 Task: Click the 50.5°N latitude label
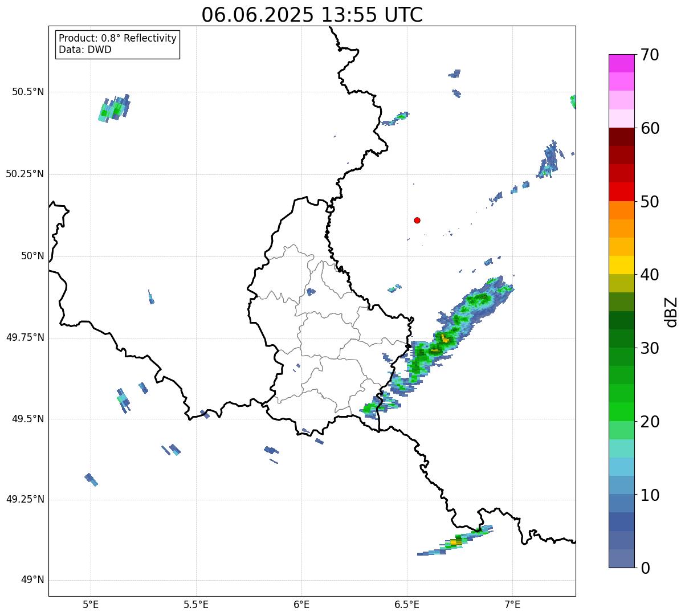click(28, 92)
